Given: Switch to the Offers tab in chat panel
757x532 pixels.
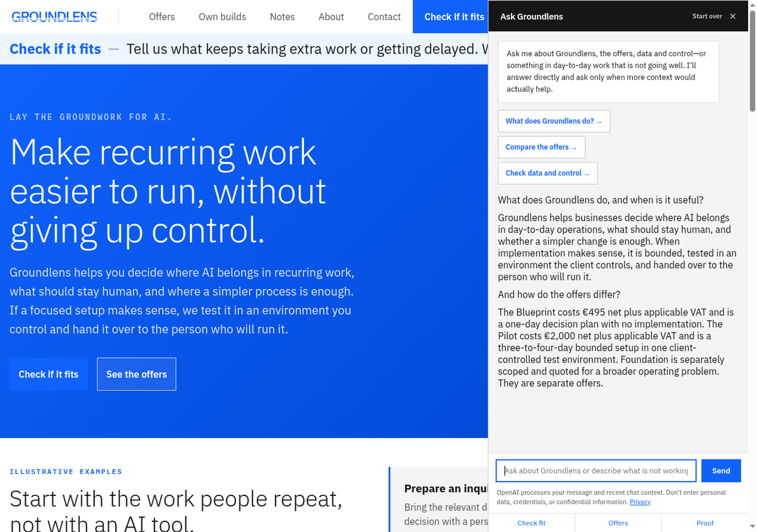Looking at the screenshot, I should 618,523.
